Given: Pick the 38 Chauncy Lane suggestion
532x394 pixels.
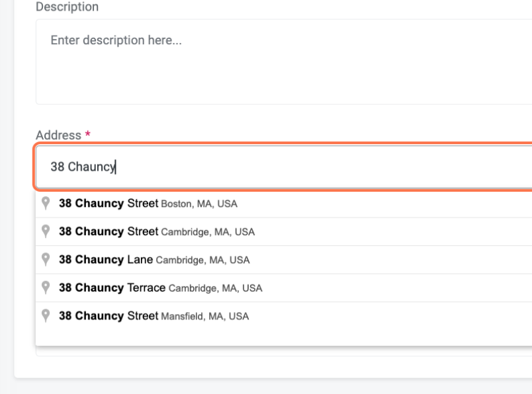Looking at the screenshot, I should 106,260.
